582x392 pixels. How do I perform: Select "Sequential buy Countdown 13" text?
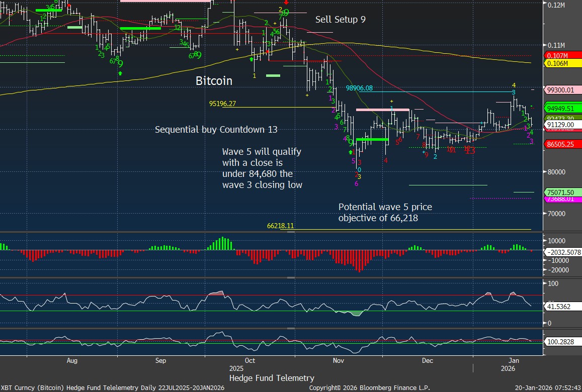coord(216,130)
